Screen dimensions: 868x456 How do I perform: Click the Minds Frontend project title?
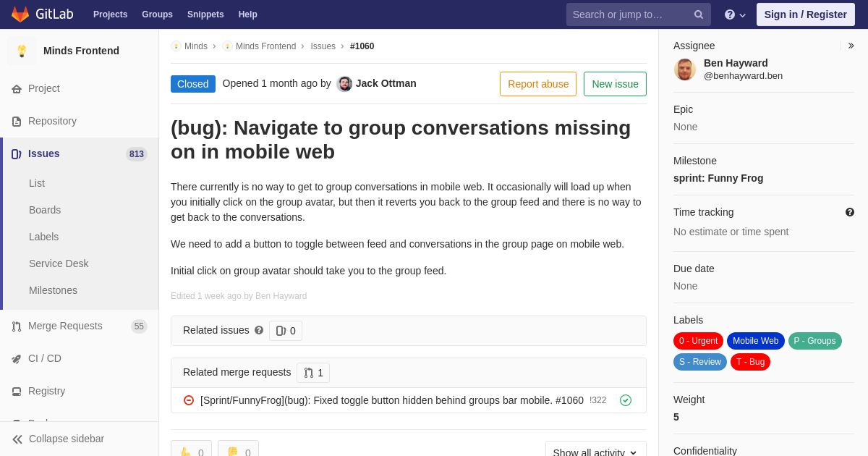(81, 51)
